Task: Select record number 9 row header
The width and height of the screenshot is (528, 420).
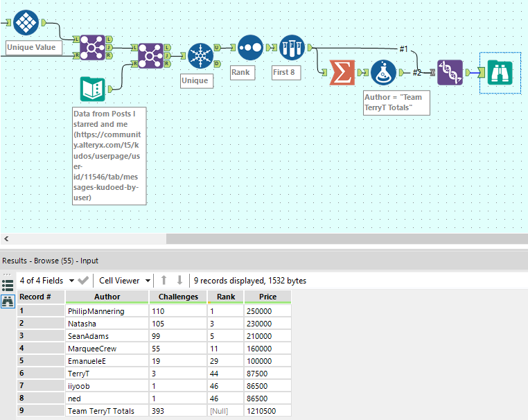Action: 41,410
